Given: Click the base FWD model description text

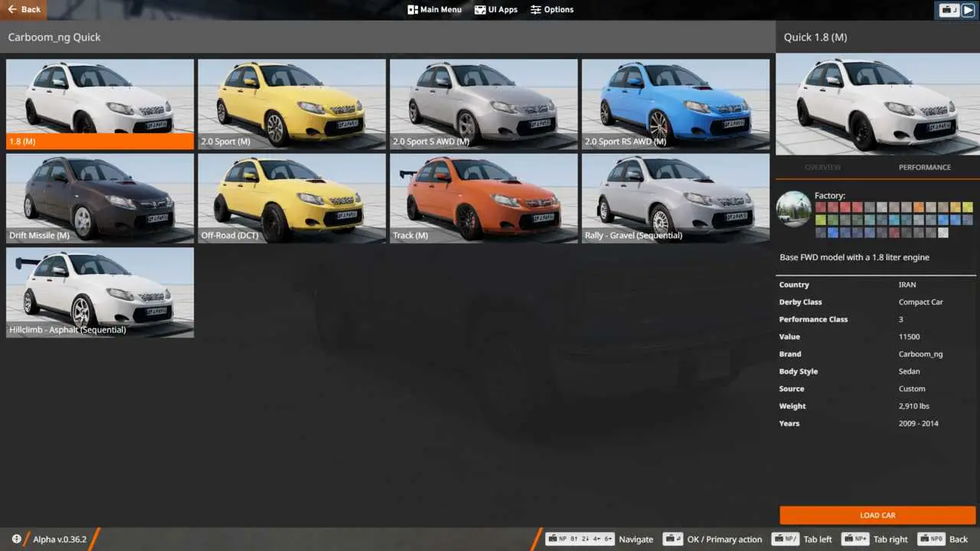Looking at the screenshot, I should [854, 257].
